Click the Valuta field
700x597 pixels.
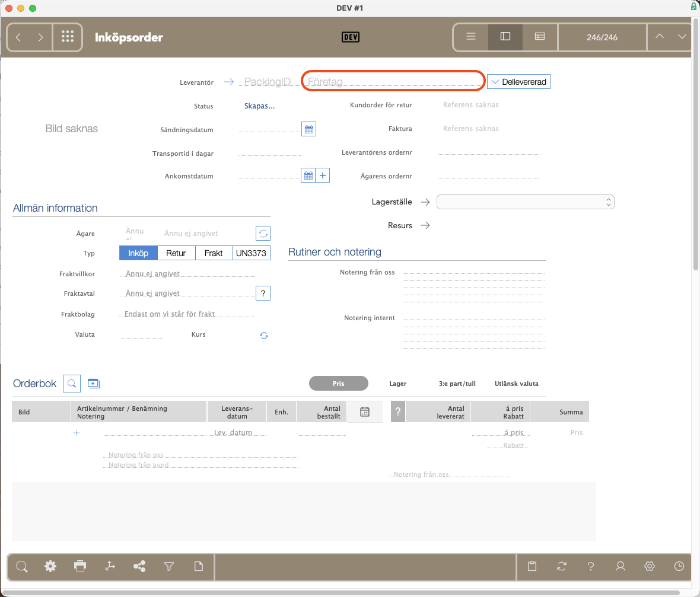tap(142, 334)
